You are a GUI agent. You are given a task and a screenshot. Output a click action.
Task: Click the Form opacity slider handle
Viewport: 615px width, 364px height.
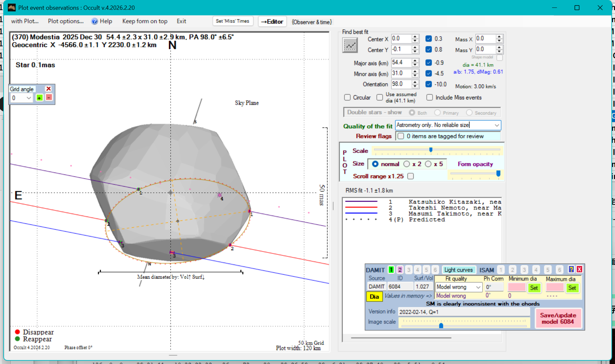(x=498, y=174)
